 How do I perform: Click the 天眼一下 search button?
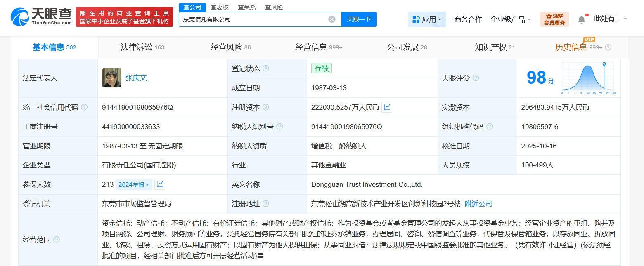pos(359,19)
